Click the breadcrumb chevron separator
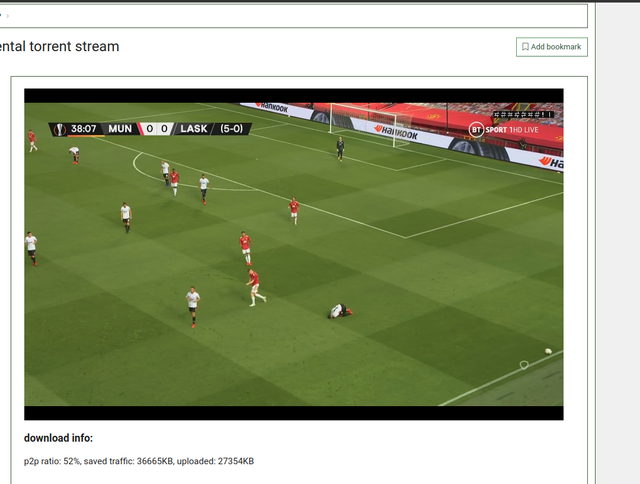640x484 pixels. 7,16
